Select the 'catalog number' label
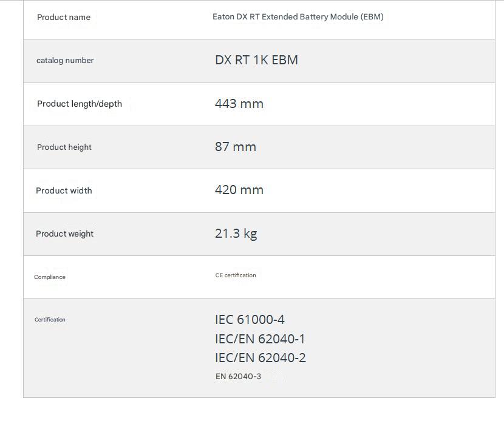Image resolution: width=504 pixels, height=421 pixels. (65, 61)
